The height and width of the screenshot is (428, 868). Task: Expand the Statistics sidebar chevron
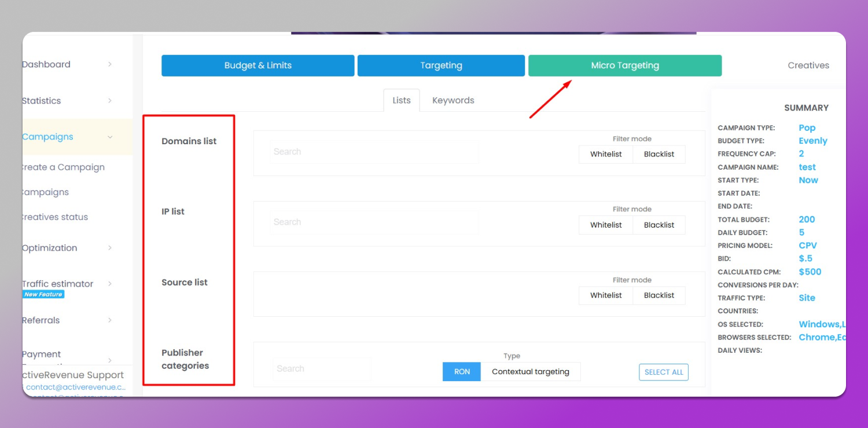click(110, 101)
